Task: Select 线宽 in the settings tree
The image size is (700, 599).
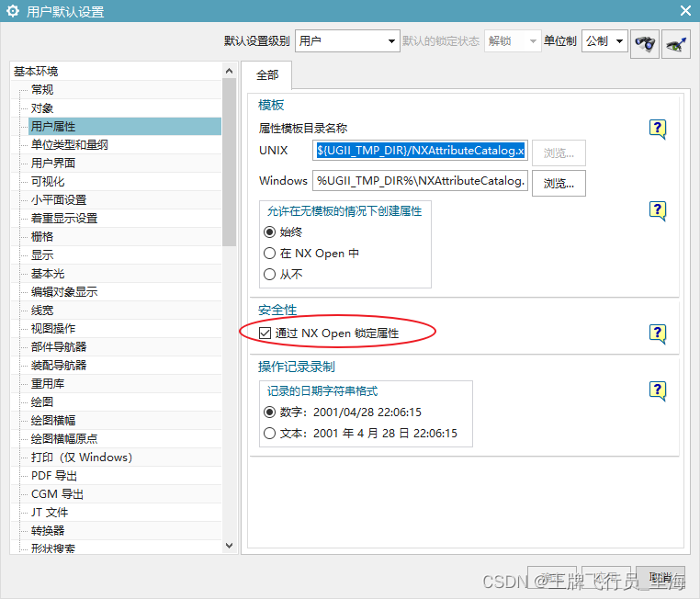Action: pos(42,311)
